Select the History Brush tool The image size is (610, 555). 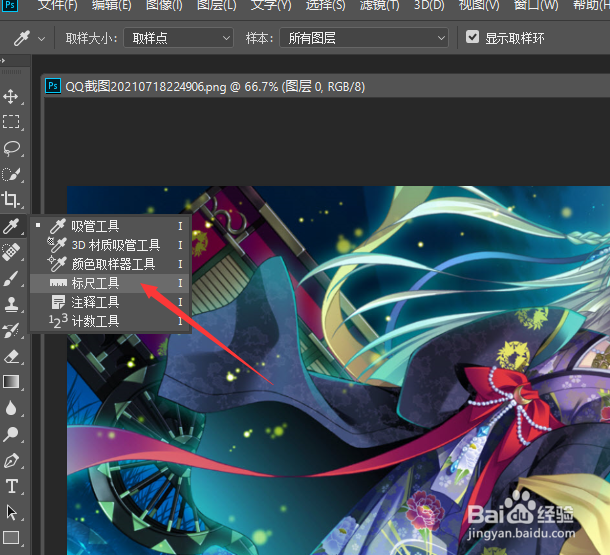[x=11, y=330]
